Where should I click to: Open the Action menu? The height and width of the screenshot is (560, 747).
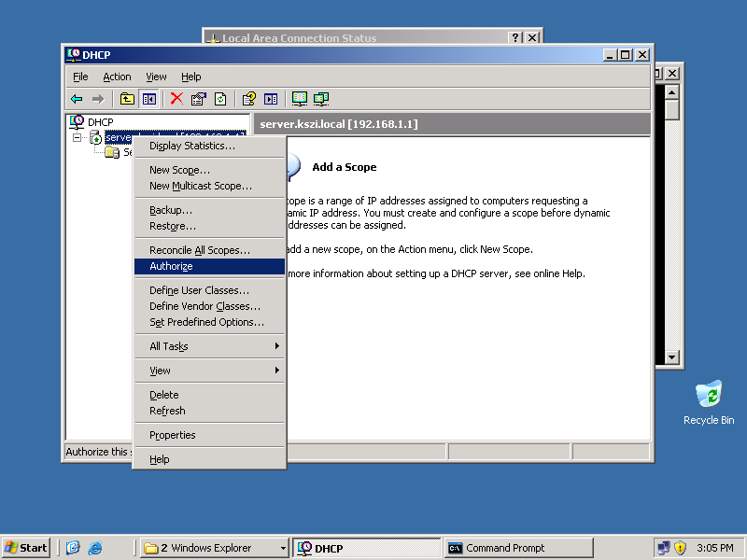(x=118, y=77)
